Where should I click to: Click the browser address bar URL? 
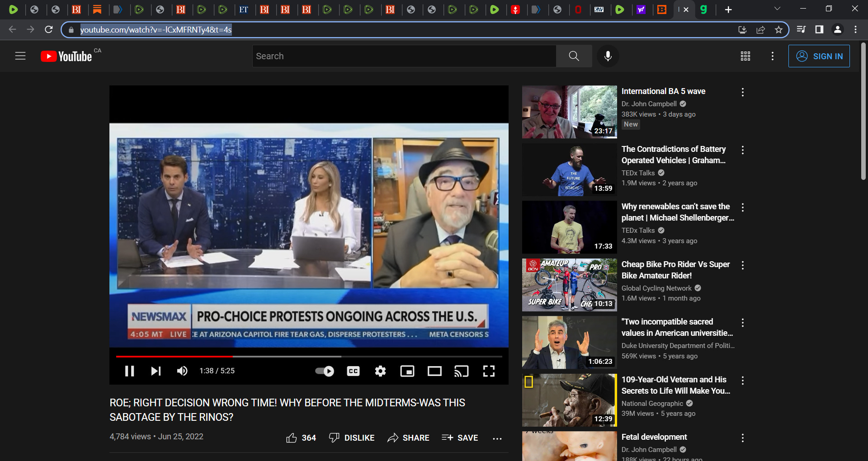(156, 30)
